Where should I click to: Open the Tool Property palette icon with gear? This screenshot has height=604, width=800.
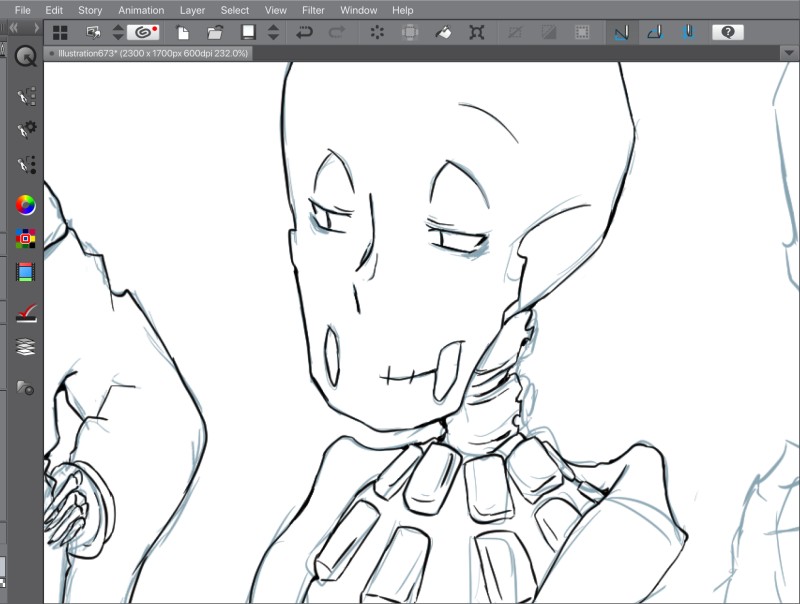pos(26,130)
